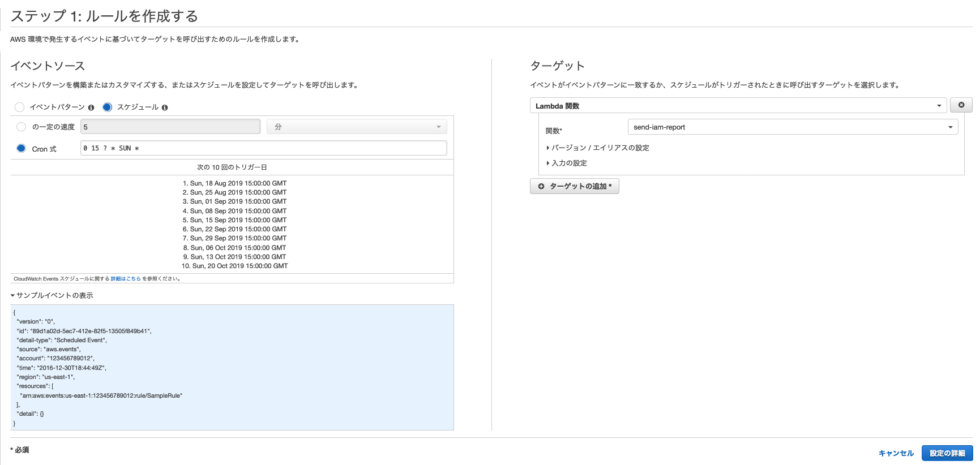Click the 設定の詳細 button
The height and width of the screenshot is (465, 980).
point(947,453)
